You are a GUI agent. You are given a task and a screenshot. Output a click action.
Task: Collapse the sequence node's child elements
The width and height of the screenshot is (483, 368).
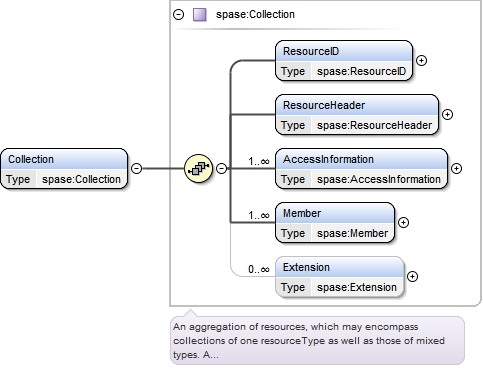pyautogui.click(x=222, y=168)
